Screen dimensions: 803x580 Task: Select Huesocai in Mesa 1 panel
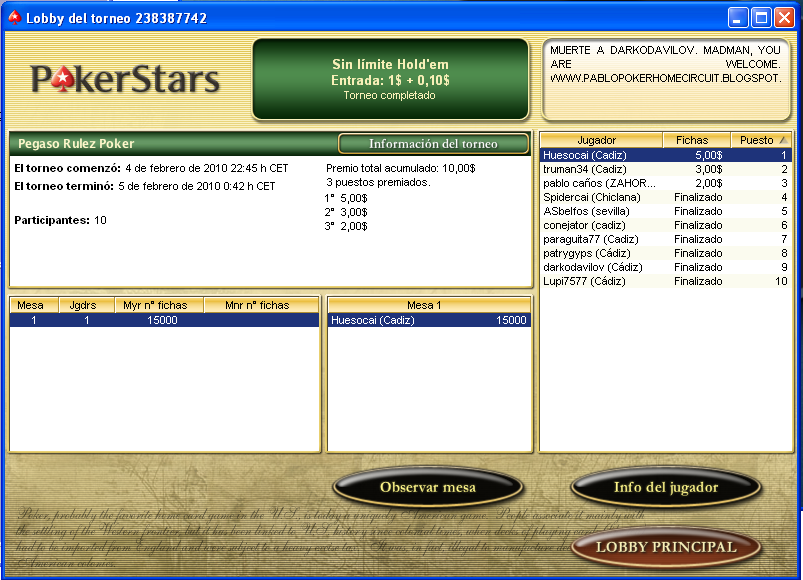pos(429,320)
